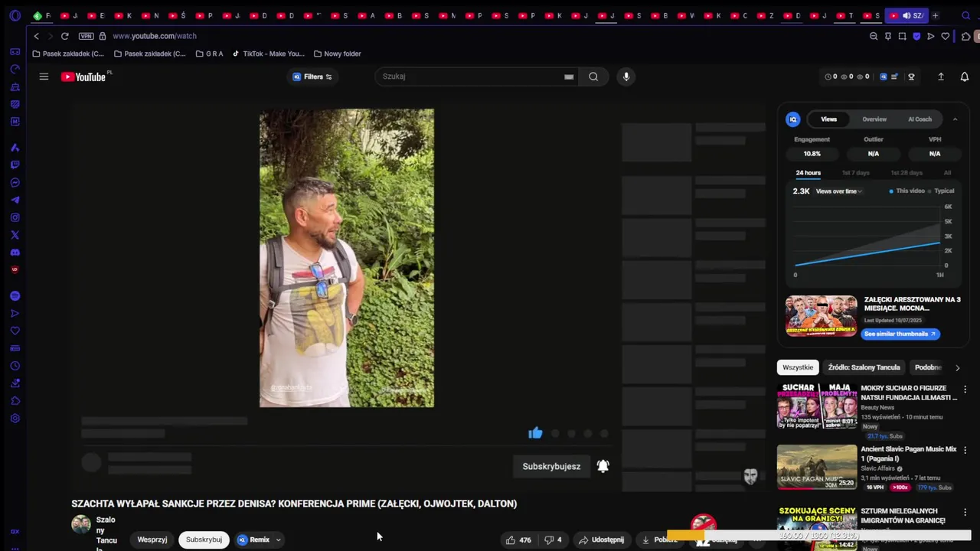Open the trophy icon in vidIQ toolbar
The height and width of the screenshot is (551, 980).
click(911, 77)
